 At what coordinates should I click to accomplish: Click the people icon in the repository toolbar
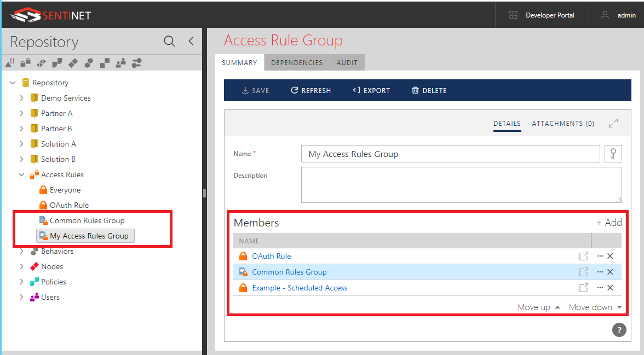[121, 63]
